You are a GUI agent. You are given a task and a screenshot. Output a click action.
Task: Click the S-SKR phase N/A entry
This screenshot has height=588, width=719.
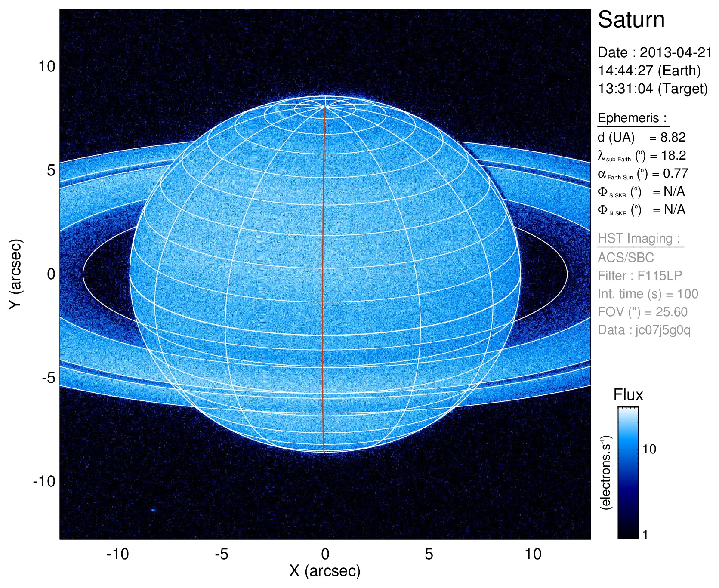[674, 191]
